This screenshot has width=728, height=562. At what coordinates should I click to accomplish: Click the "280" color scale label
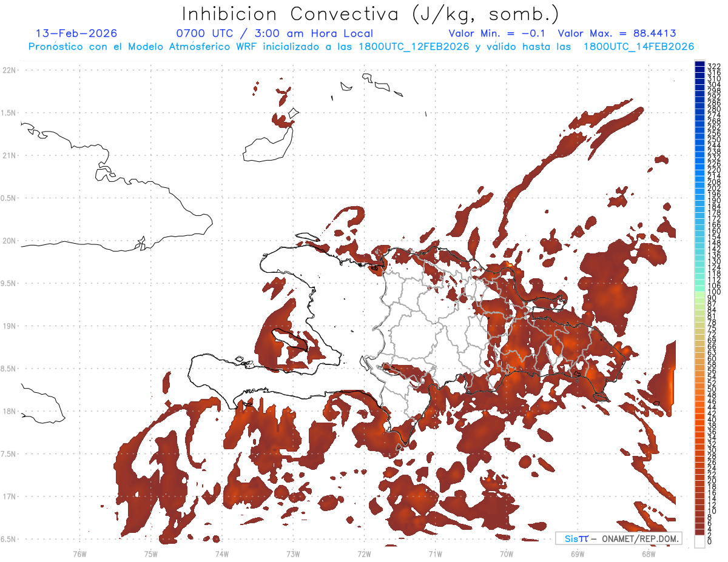(x=714, y=109)
